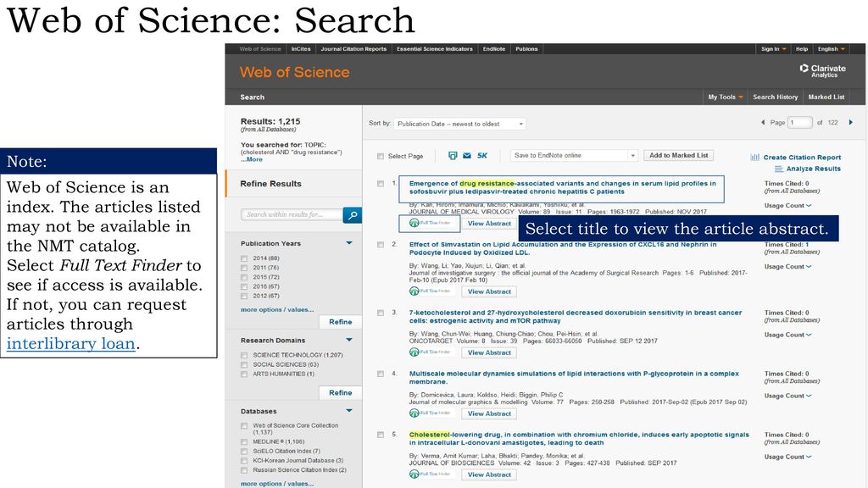
Task: Open the My Tools dropdown menu
Action: [726, 97]
